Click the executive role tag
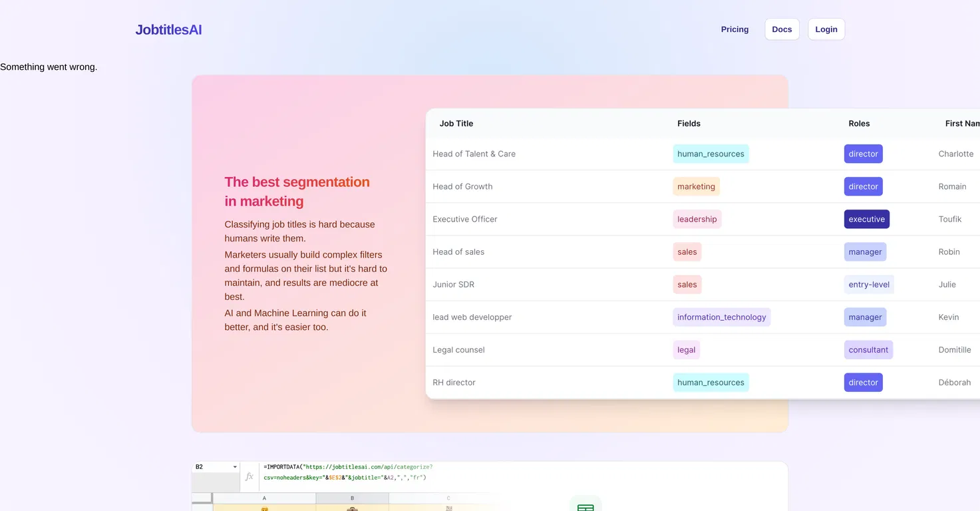This screenshot has height=511, width=980. coord(866,219)
